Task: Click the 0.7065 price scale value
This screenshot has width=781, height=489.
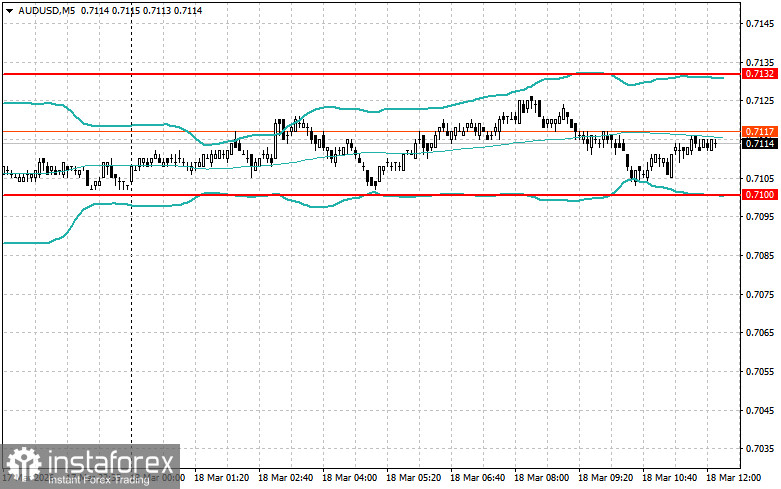Action: tap(760, 333)
